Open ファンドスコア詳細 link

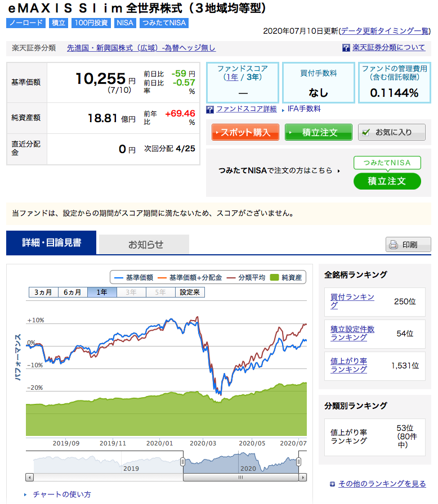(247, 109)
